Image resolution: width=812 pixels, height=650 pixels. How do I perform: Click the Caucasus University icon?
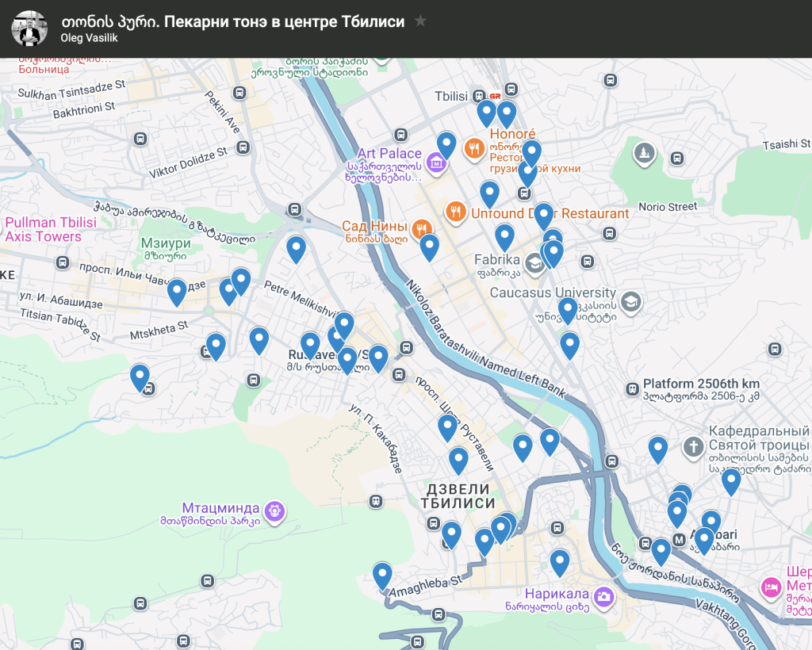(x=630, y=302)
